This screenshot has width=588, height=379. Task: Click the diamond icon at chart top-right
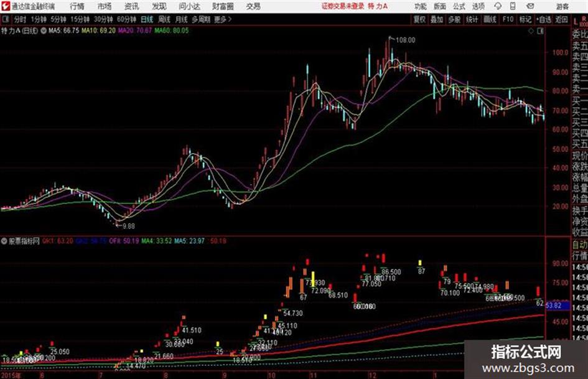click(x=531, y=31)
